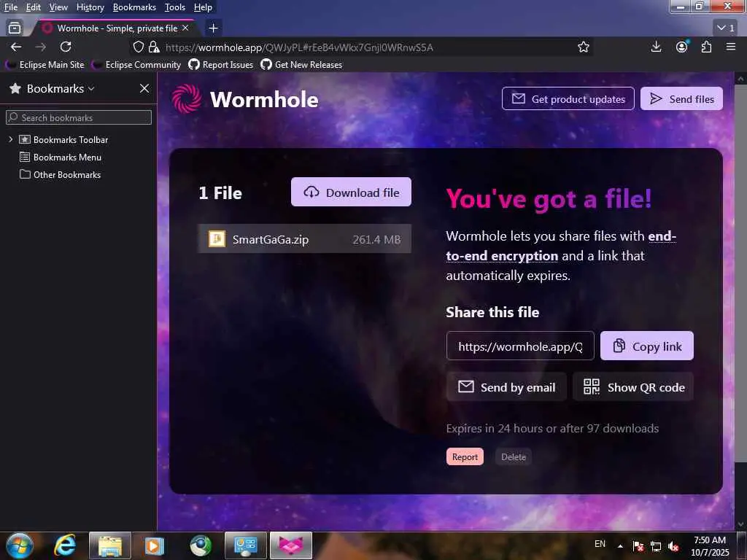
Task: Open the File menu
Action: (10, 7)
